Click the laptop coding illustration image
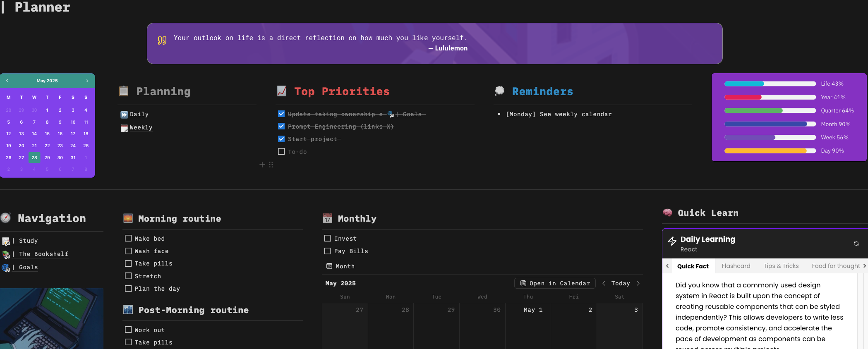This screenshot has width=868, height=349. tap(52, 318)
